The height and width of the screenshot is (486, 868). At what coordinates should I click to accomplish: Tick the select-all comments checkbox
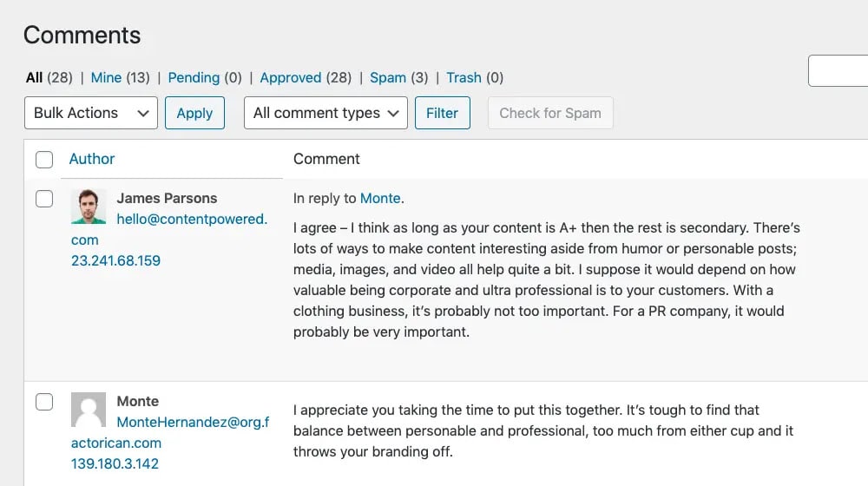click(x=44, y=160)
